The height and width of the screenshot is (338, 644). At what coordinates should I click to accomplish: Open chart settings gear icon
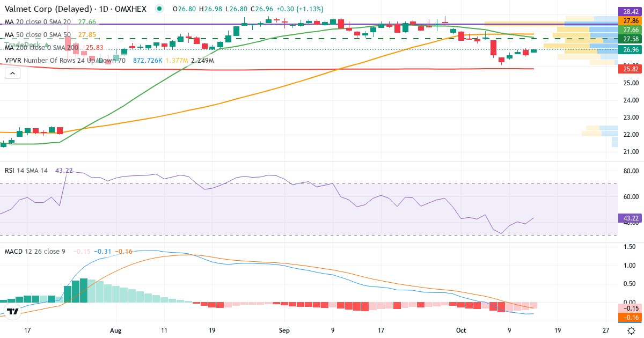632,331
